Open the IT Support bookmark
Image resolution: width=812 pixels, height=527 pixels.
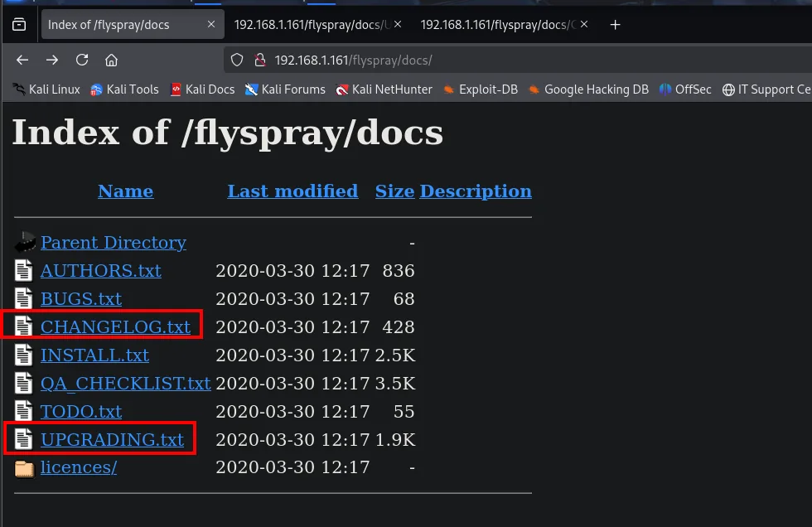766,89
